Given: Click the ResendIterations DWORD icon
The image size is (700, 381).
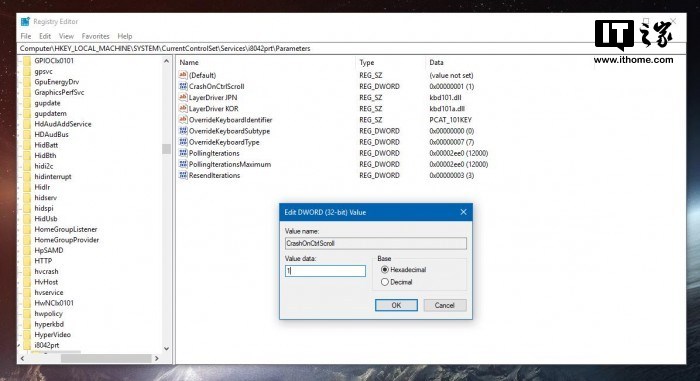Looking at the screenshot, I should coord(183,176).
